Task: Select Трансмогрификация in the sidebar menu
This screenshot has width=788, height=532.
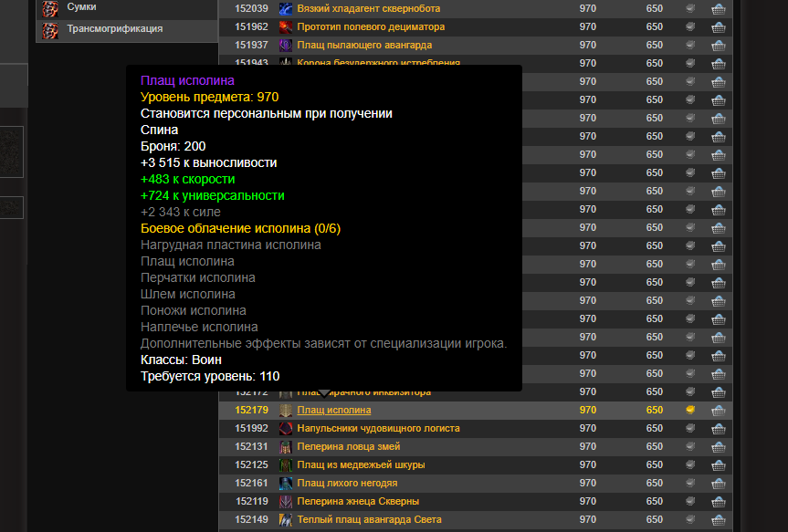Action: (x=114, y=29)
